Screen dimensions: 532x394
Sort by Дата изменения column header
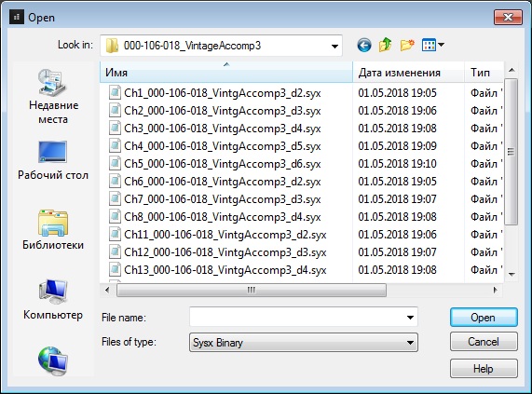coord(408,73)
